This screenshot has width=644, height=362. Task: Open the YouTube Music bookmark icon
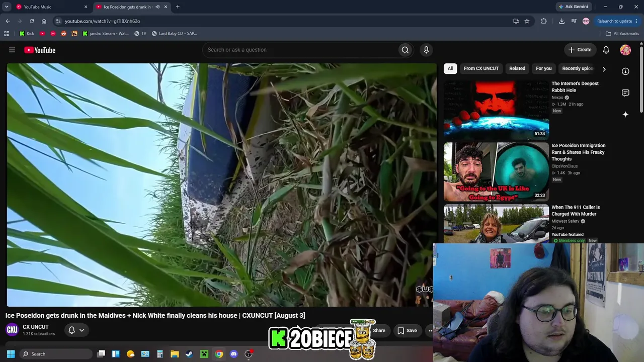(x=53, y=34)
